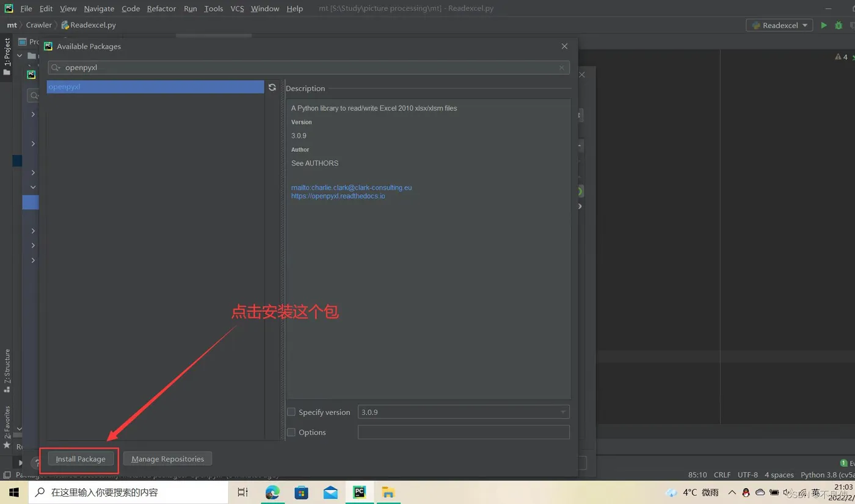Click the mt project breadcrumb
The height and width of the screenshot is (504, 855).
(12, 25)
